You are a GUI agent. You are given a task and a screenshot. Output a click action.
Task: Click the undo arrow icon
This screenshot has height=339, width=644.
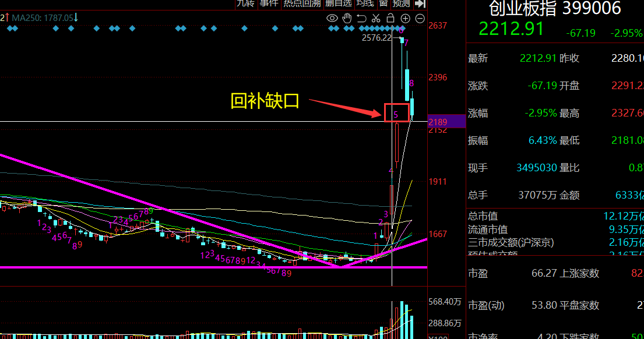pos(362,18)
